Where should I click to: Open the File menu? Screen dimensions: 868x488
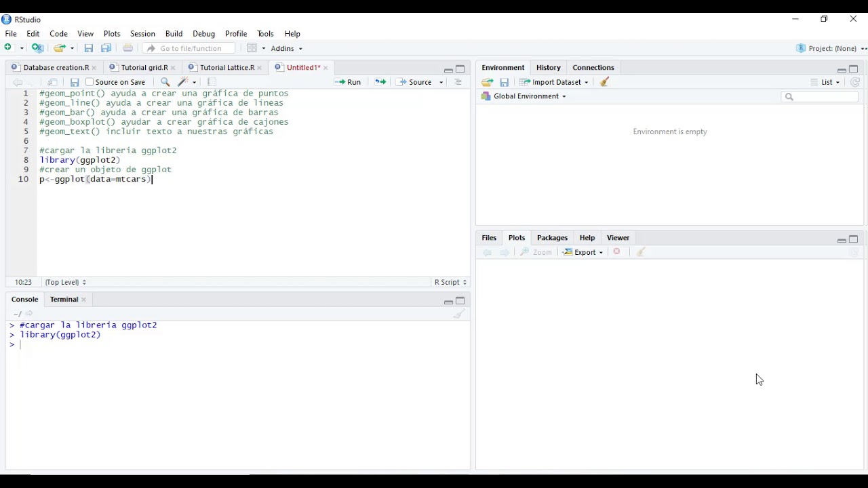click(11, 33)
